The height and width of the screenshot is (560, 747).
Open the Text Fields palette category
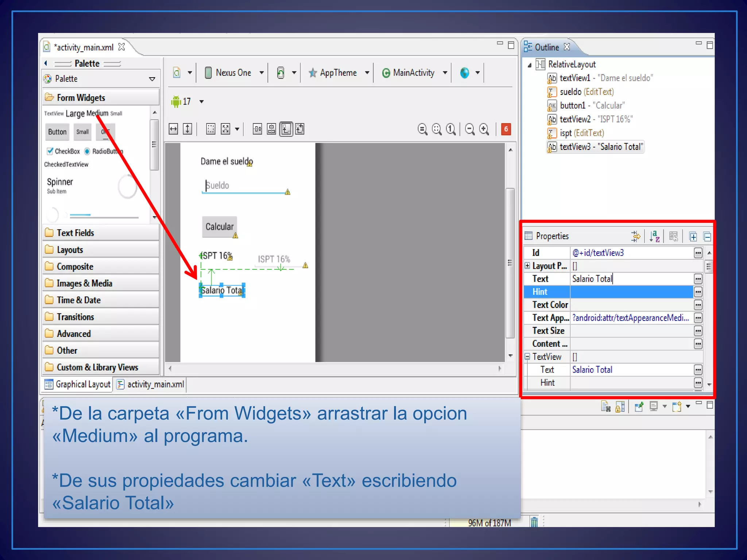[101, 233]
